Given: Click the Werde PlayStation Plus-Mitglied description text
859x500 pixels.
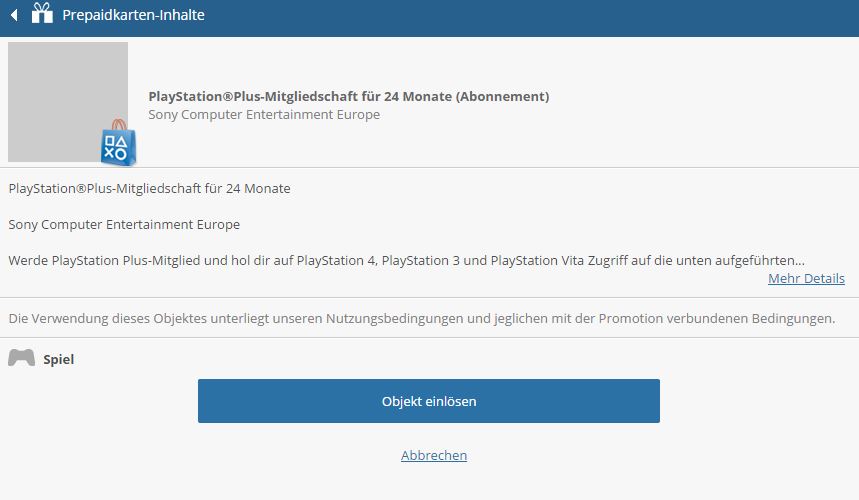Looking at the screenshot, I should [406, 260].
